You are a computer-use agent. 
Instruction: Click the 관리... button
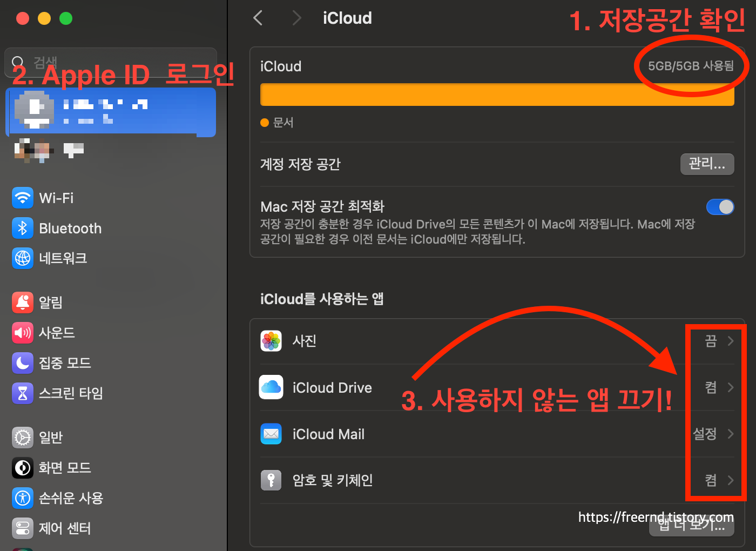707,164
